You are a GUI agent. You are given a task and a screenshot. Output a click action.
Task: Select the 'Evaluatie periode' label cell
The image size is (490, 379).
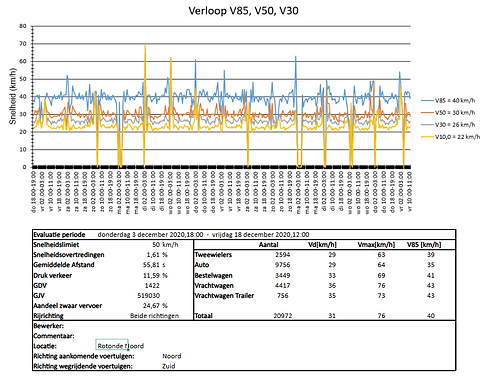pos(59,235)
